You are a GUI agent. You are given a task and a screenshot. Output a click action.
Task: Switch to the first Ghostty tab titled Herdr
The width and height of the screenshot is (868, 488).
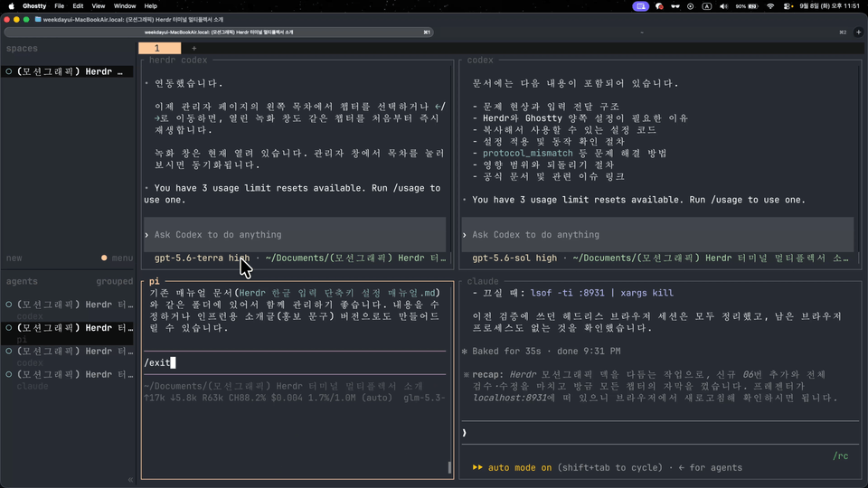(219, 33)
